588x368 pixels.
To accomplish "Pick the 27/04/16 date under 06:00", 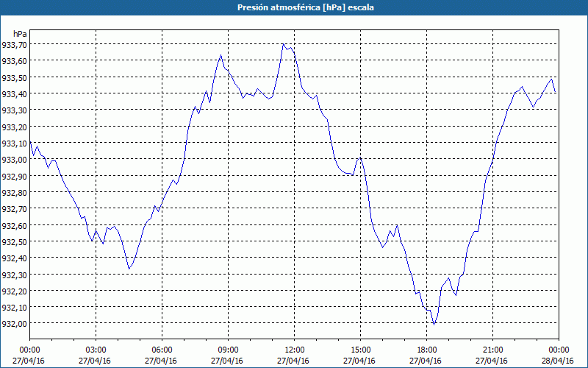I will [x=161, y=361].
